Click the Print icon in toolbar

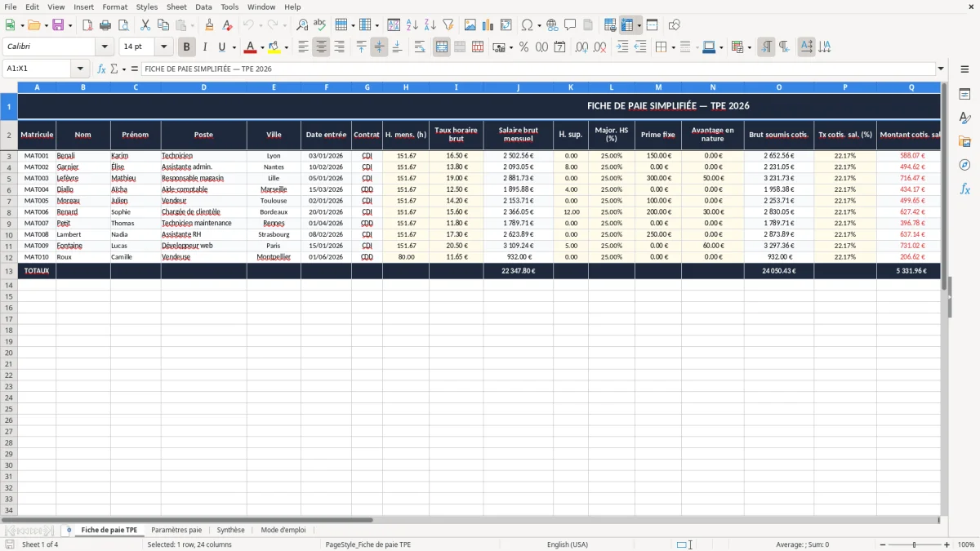click(105, 25)
